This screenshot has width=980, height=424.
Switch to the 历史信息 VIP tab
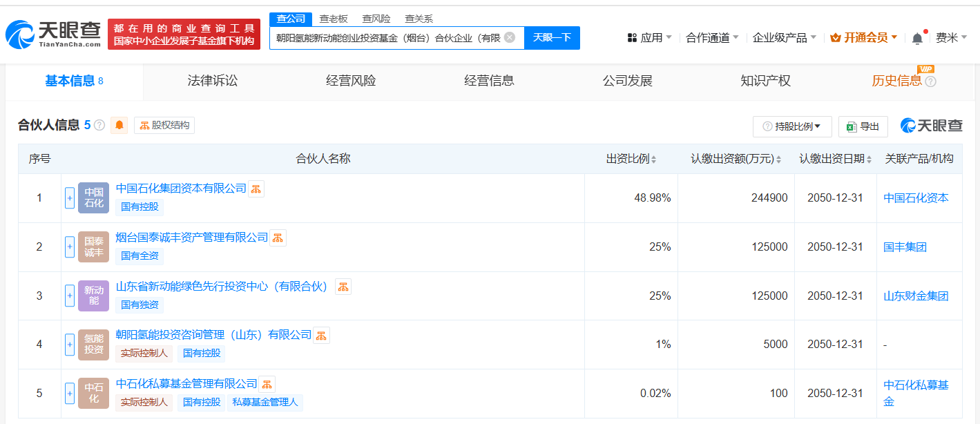click(x=896, y=81)
